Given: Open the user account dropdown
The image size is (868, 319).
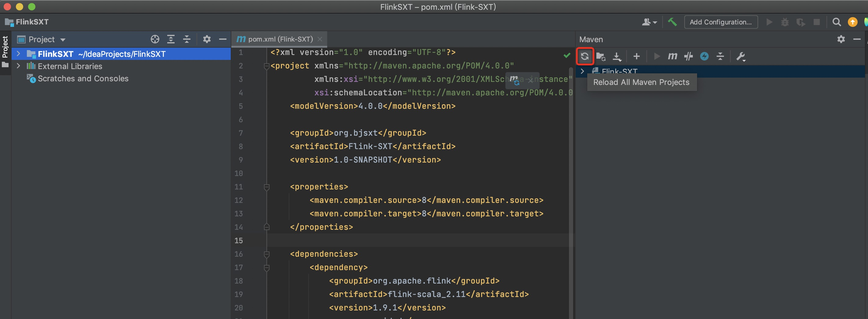Looking at the screenshot, I should (x=649, y=22).
